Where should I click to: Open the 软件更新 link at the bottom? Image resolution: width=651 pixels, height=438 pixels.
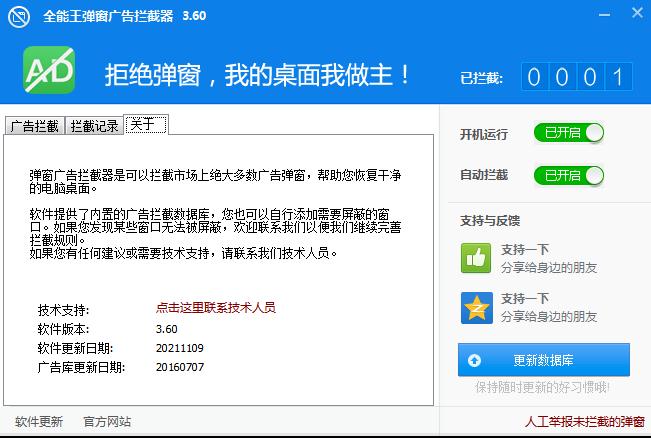tap(38, 421)
